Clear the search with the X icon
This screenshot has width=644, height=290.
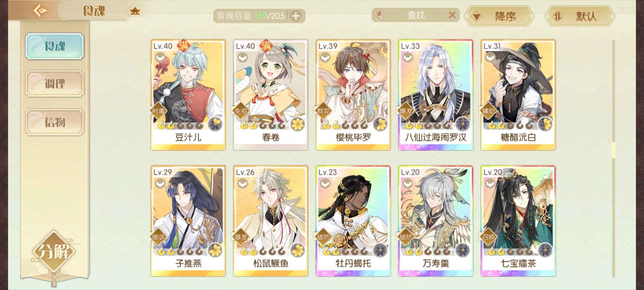[x=452, y=15]
